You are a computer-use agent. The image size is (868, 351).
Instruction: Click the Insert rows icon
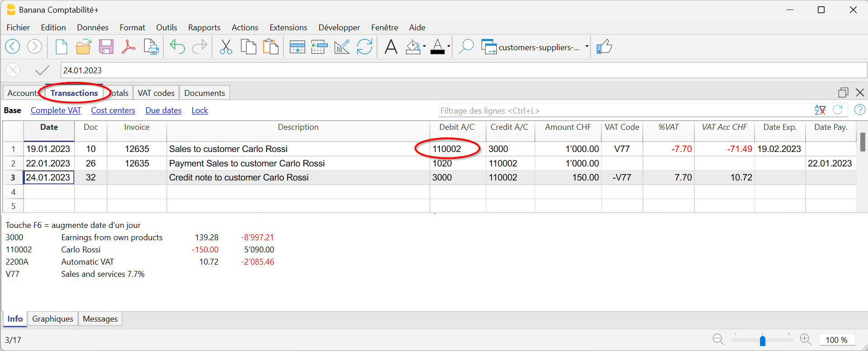pyautogui.click(x=297, y=47)
